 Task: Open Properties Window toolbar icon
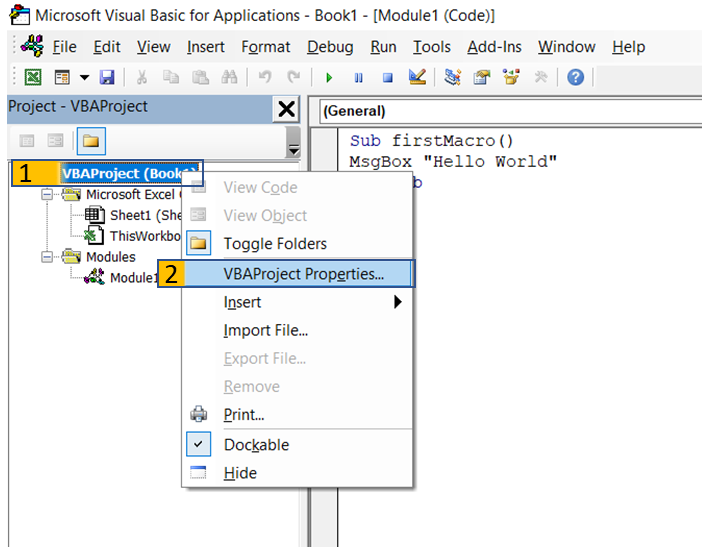(482, 77)
